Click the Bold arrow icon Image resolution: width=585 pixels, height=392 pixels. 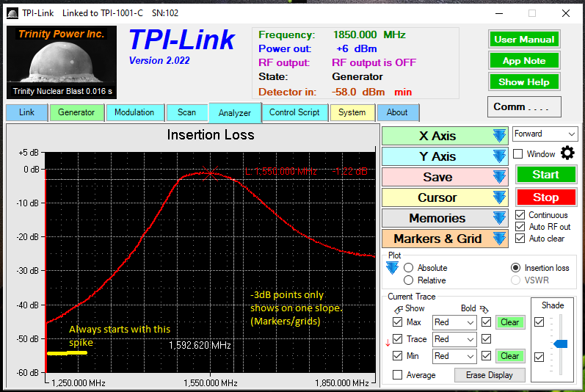(x=484, y=309)
